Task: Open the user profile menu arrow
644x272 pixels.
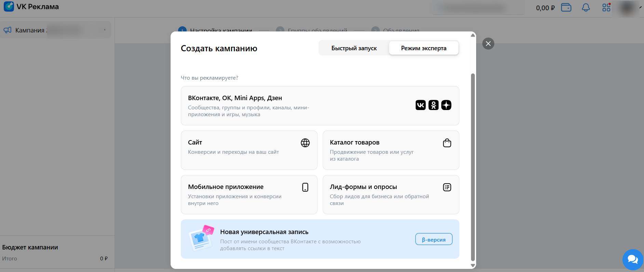Action: pyautogui.click(x=640, y=7)
